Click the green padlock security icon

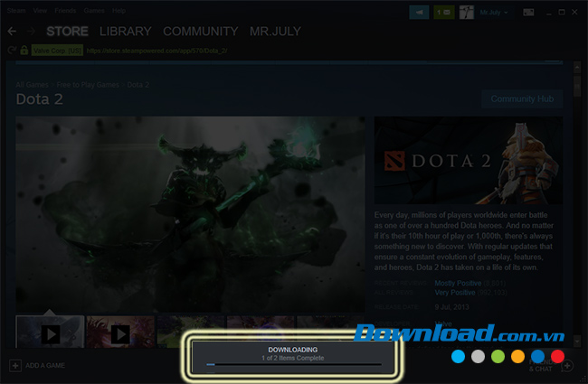coord(24,51)
